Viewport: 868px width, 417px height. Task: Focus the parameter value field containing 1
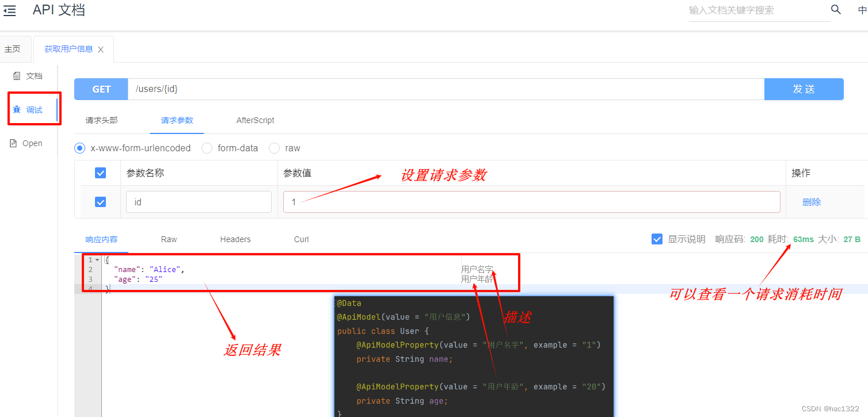click(x=532, y=202)
